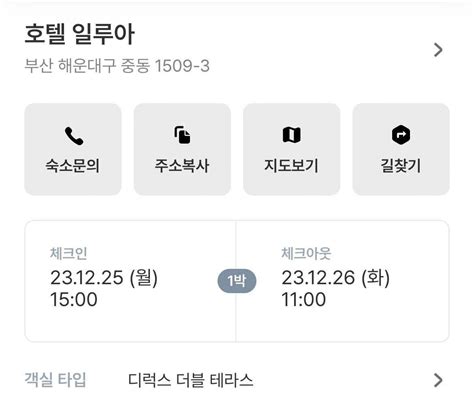Select the 체크아웃 date 23.12.26 (화)
474x415 pixels.
pos(336,277)
